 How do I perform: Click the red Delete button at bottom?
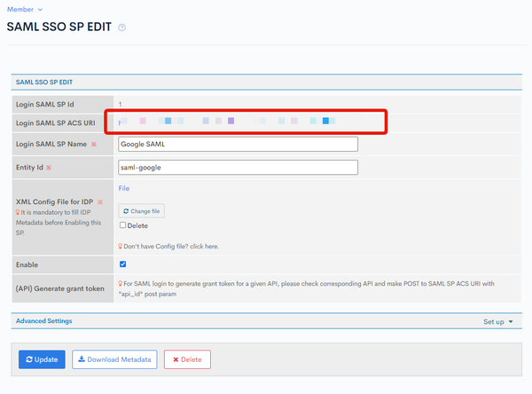[x=187, y=359]
